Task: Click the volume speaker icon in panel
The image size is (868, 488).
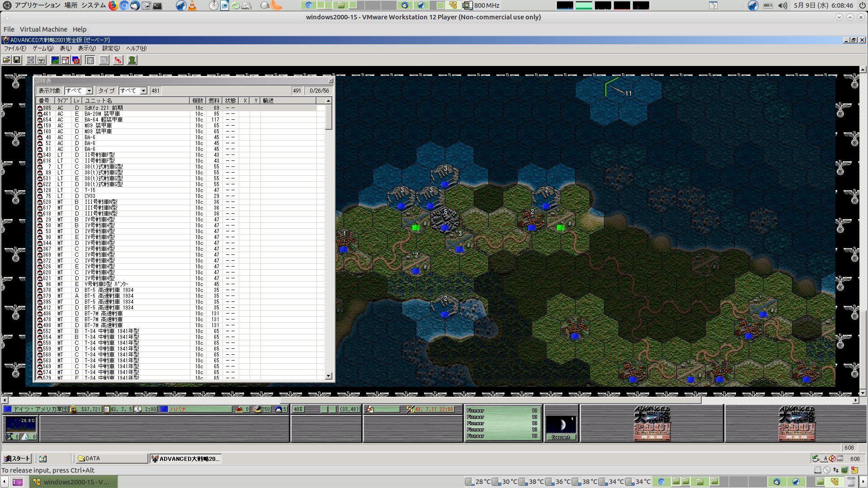Action: (783, 5)
